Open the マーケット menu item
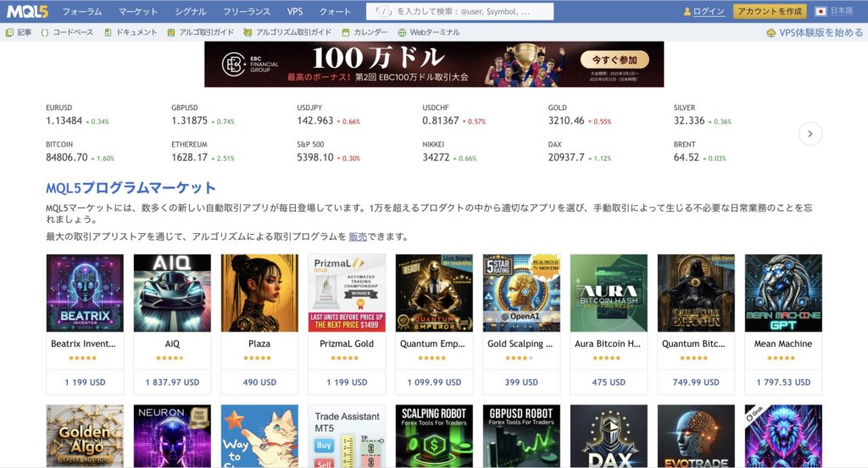 click(x=138, y=12)
